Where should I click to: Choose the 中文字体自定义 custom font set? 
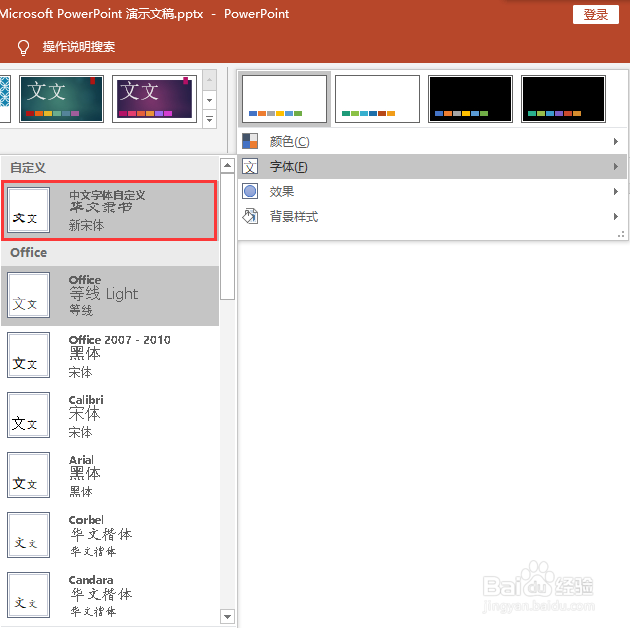coord(110,211)
